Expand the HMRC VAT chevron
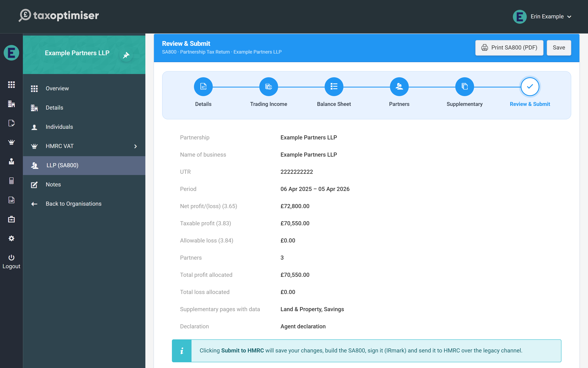 [136, 146]
